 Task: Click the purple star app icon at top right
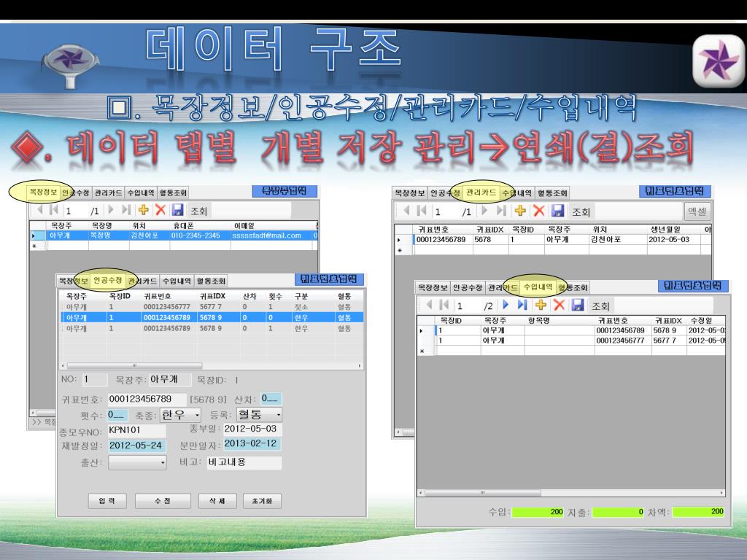point(719,61)
